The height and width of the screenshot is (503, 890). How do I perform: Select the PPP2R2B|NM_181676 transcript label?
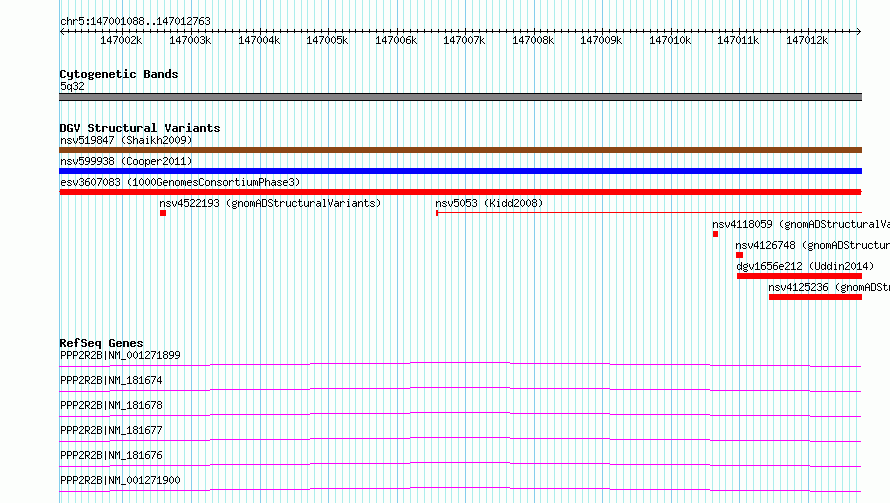(111, 455)
